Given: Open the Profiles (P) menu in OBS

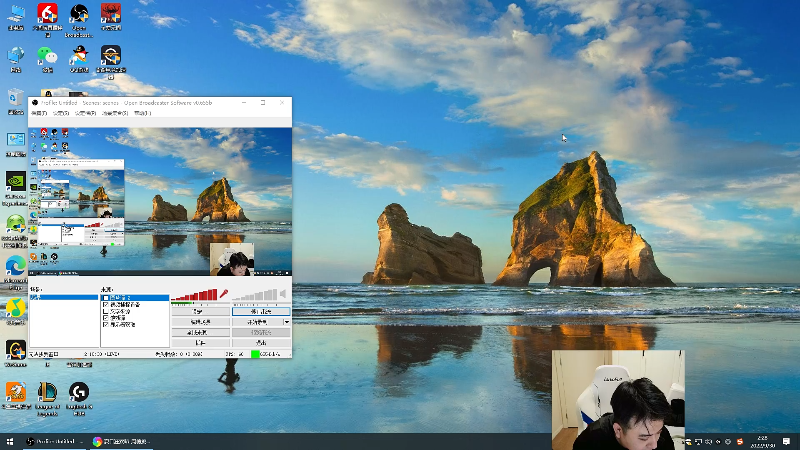Looking at the screenshot, I should click(x=85, y=113).
